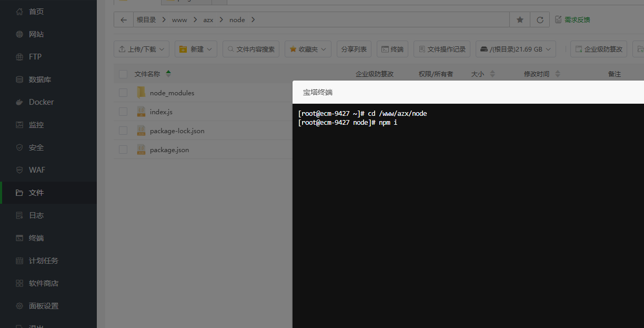This screenshot has height=328, width=644.
Task: Check the index.js row checkbox
Action: 123,112
